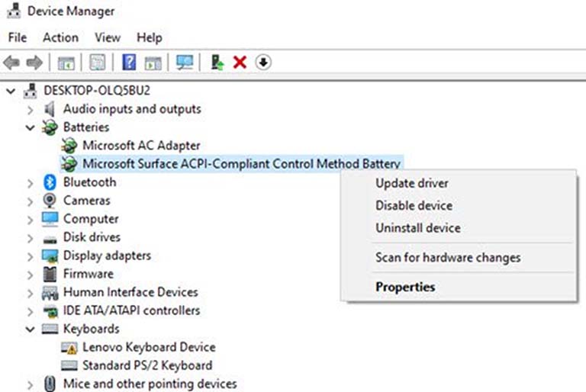The image size is (586, 392).
Task: Click the Properties sheet toolbar icon
Action: point(97,63)
